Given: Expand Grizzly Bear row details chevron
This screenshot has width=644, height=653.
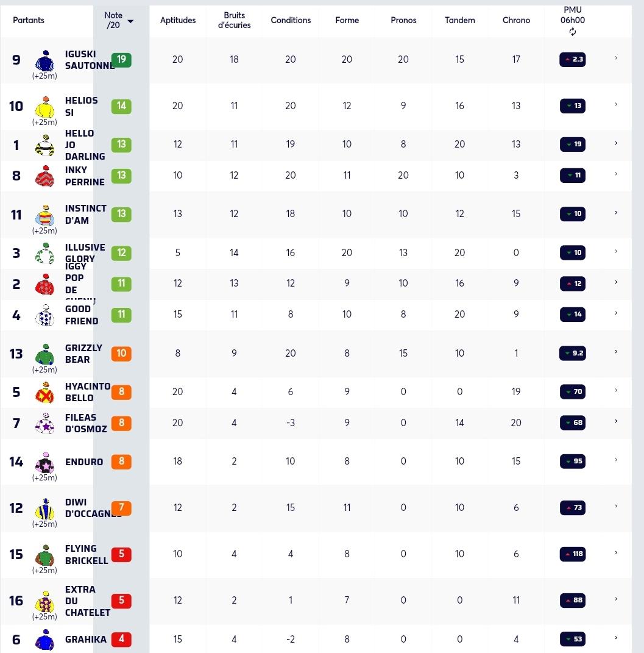Looking at the screenshot, I should tap(616, 352).
